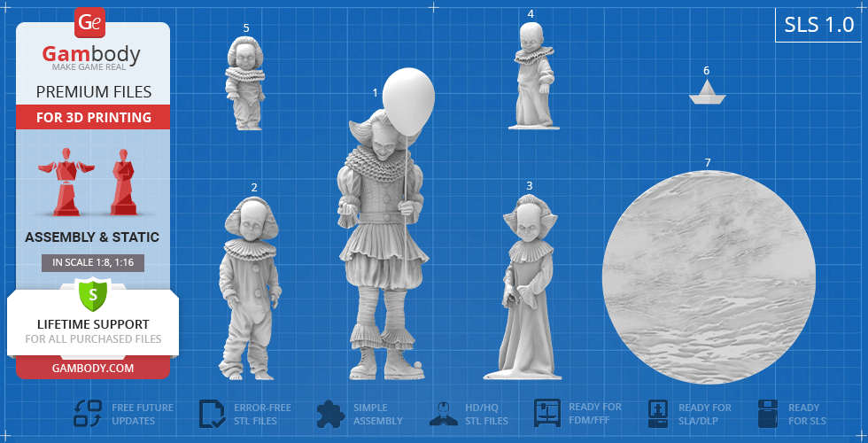Click the green Lifetime Support shield icon
Image resolution: width=868 pixels, height=443 pixels.
click(x=92, y=293)
